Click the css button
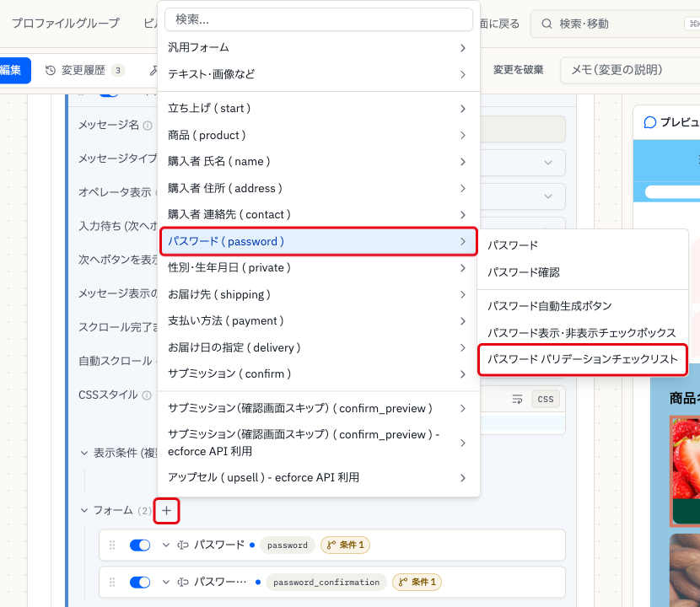700x607 pixels. coord(545,399)
